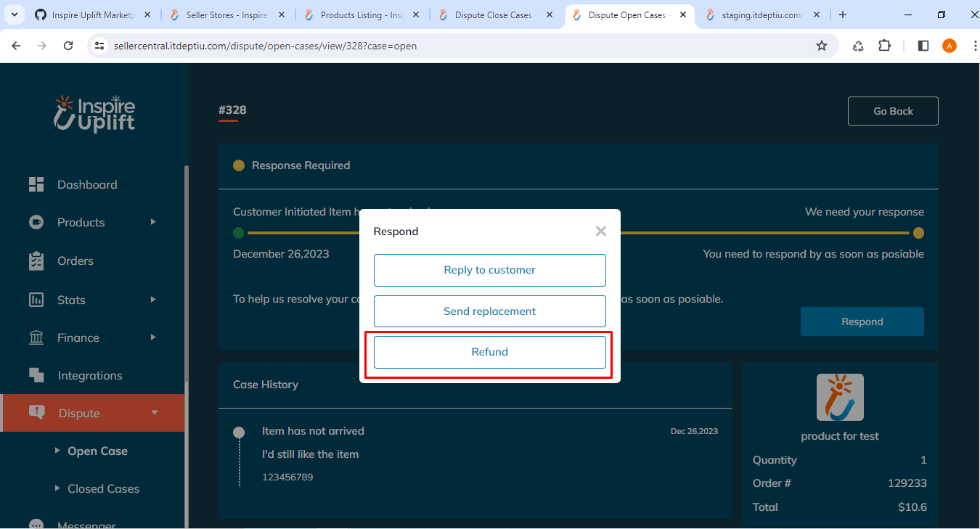Viewport: 980px width, 529px height.
Task: Open Closed Cases in sidebar
Action: 103,488
